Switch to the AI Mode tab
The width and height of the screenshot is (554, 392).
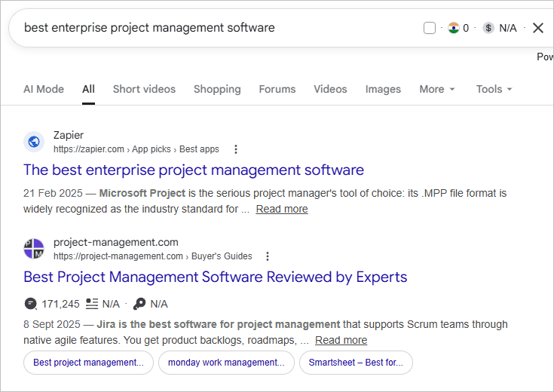(44, 89)
